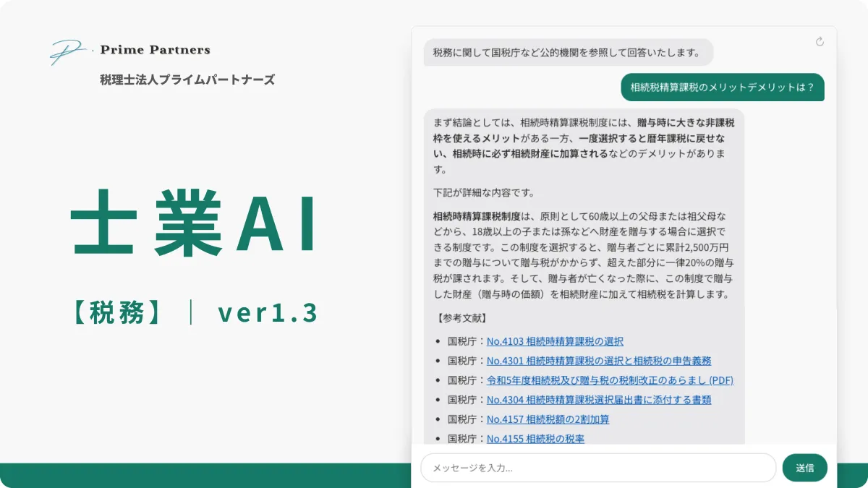Open the 令和5年度 税制改正のあらまし PDF link

(x=610, y=380)
